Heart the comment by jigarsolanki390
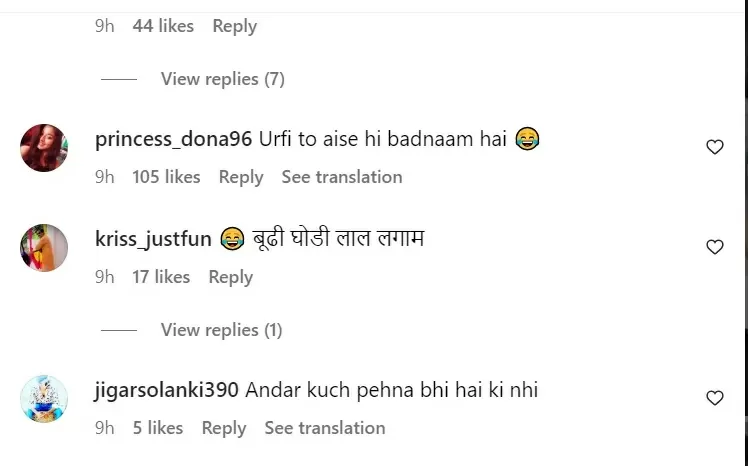 tap(715, 398)
